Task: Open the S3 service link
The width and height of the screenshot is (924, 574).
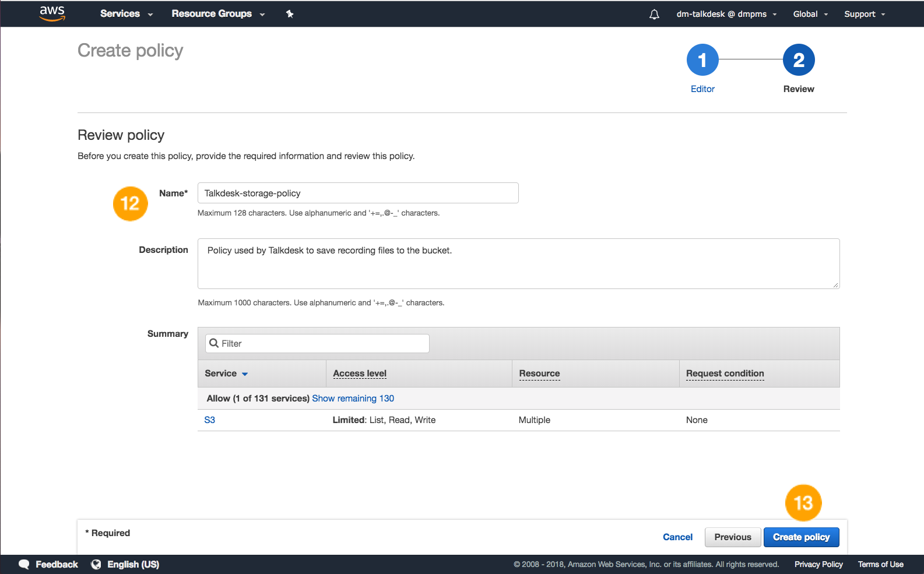Action: [x=210, y=420]
